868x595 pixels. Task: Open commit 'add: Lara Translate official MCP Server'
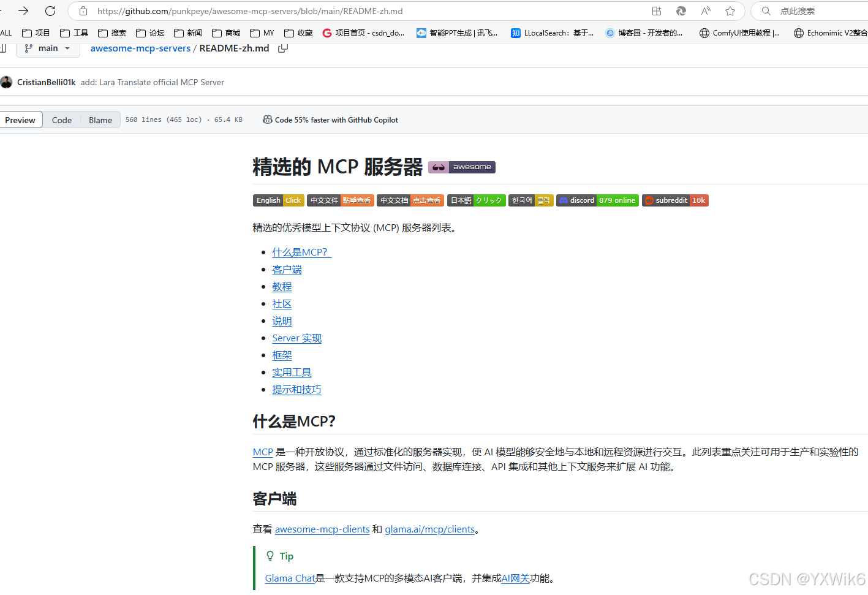coord(152,82)
